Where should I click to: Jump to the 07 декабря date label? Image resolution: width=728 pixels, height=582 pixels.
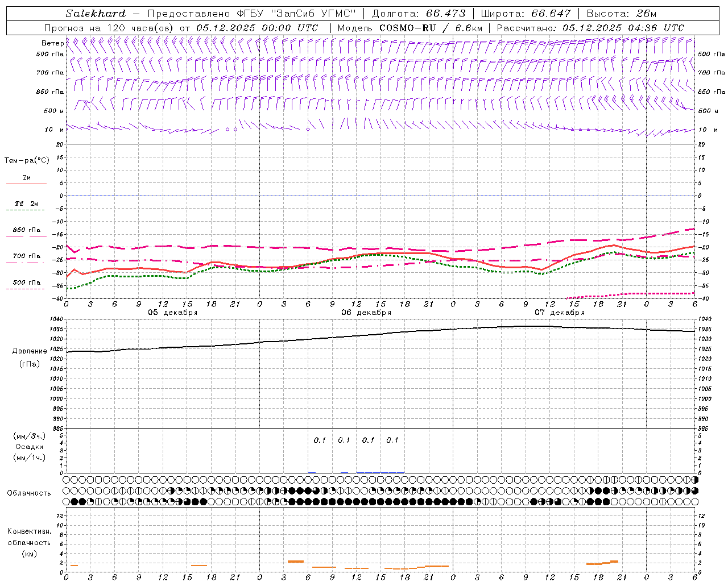click(560, 313)
